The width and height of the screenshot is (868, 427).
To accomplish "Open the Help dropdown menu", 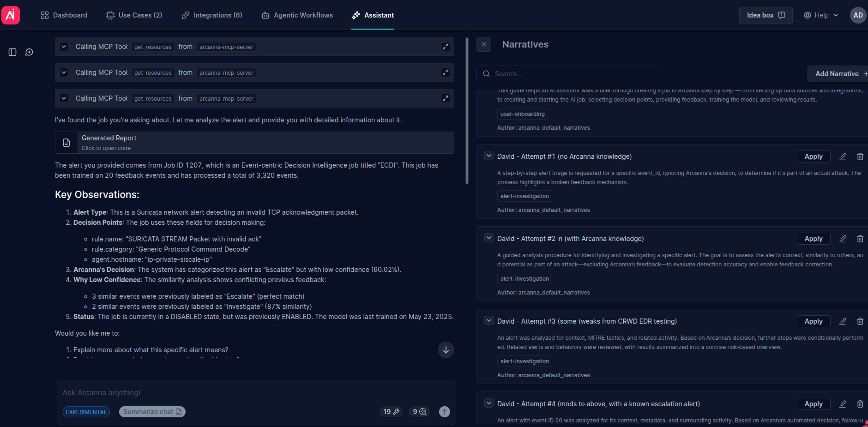I will pos(821,15).
